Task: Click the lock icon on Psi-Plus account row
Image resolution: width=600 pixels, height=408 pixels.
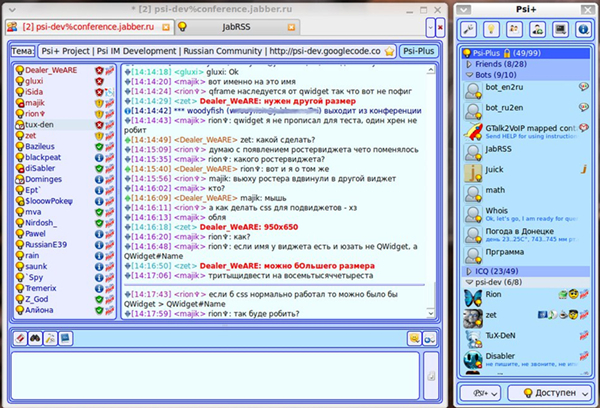Action: pos(507,53)
